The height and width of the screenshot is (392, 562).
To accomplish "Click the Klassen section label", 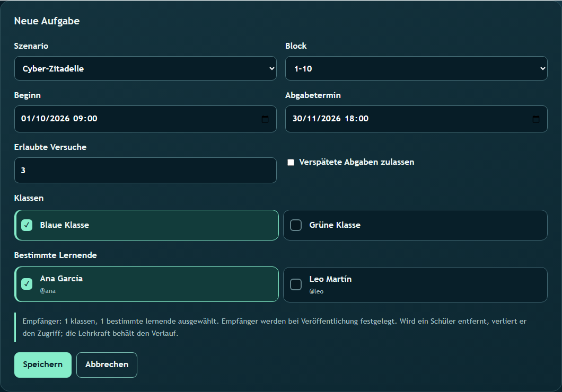I will (x=29, y=198).
